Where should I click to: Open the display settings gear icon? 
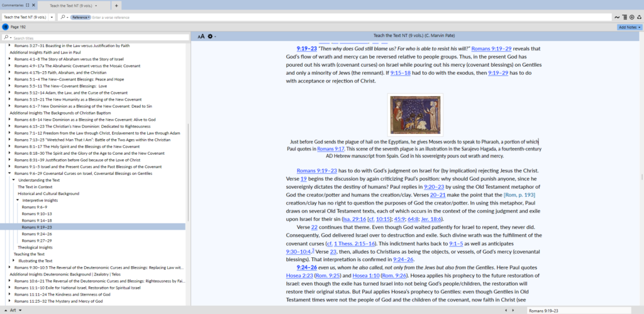(x=210, y=36)
